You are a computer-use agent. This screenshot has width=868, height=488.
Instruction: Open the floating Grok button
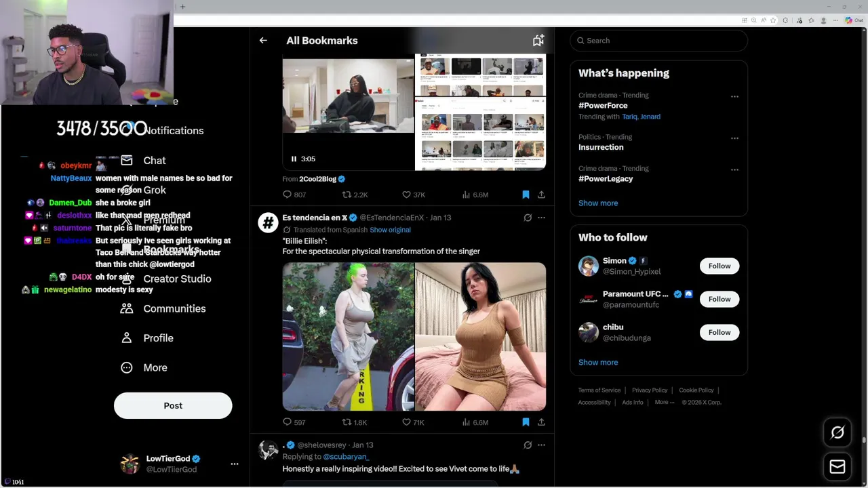point(837,432)
